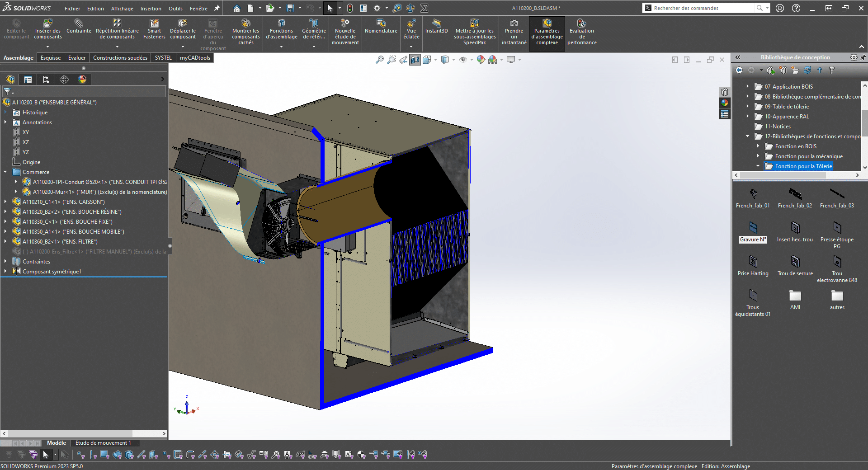868x470 pixels.
Task: Click Prendre un instantané
Action: [x=514, y=32]
